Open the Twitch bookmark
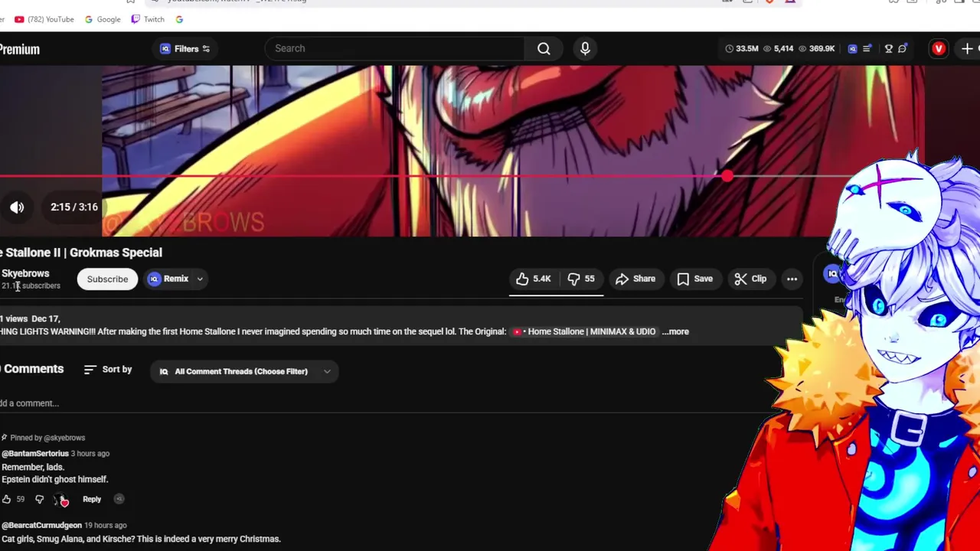This screenshot has height=551, width=980. point(148,19)
